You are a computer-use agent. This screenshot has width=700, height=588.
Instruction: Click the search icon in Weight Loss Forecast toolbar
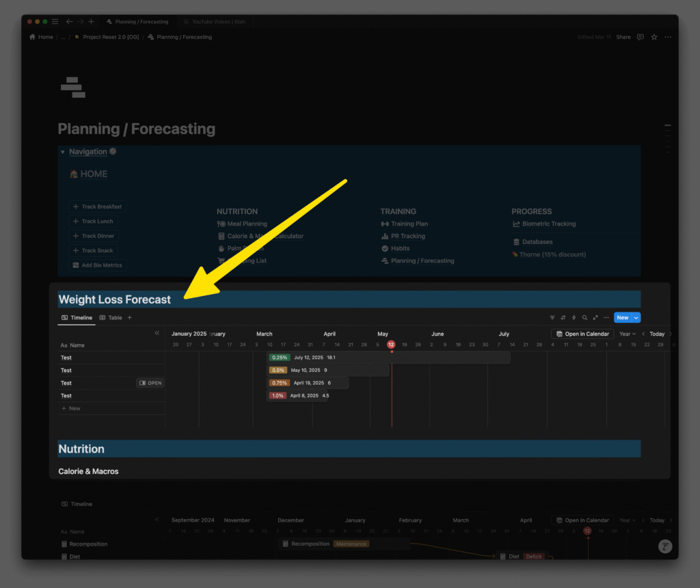click(584, 318)
